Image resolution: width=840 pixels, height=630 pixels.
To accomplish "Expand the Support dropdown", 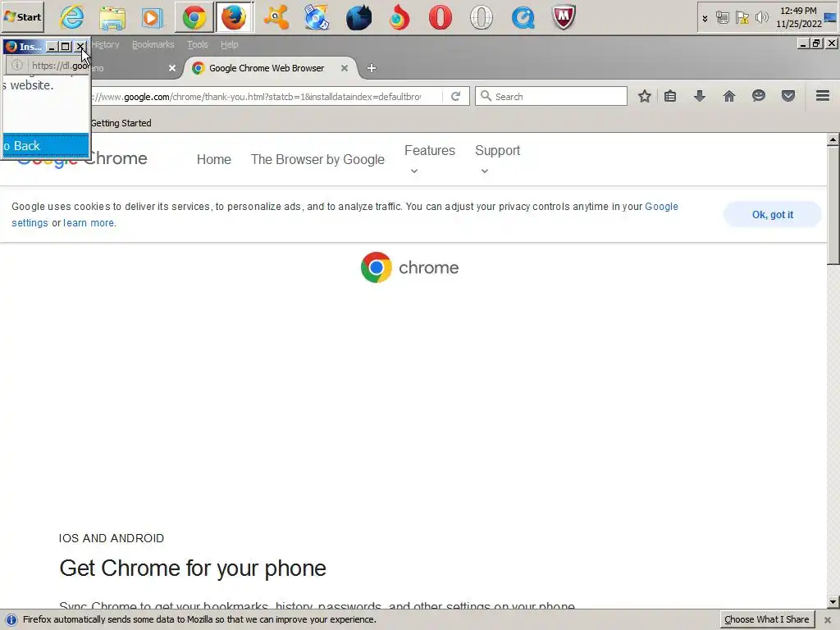I will click(x=498, y=159).
